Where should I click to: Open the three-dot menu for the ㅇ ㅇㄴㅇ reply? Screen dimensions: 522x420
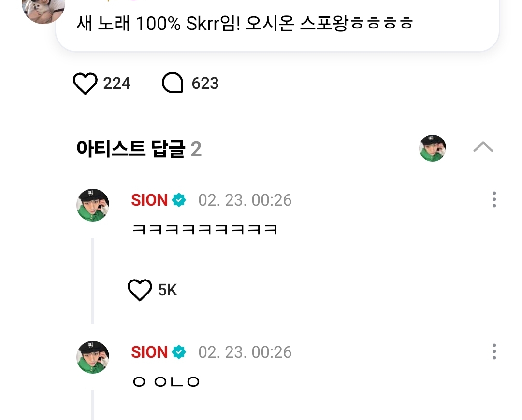[493, 351]
